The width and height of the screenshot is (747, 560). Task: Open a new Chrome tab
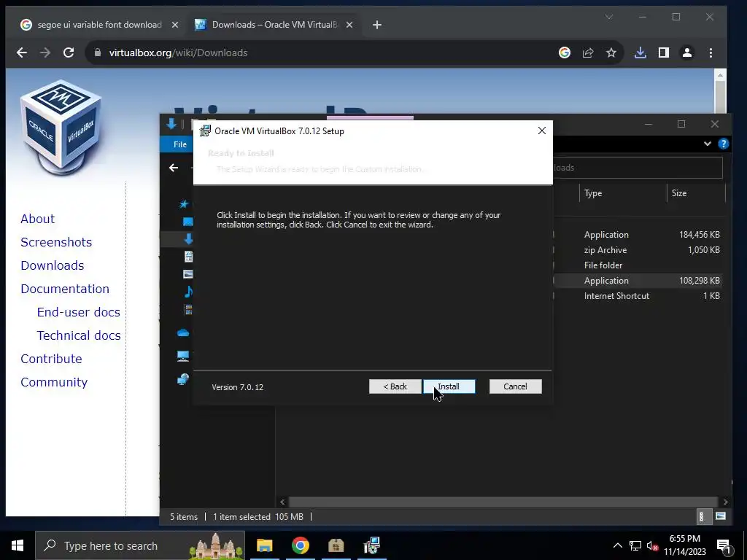pyautogui.click(x=377, y=25)
